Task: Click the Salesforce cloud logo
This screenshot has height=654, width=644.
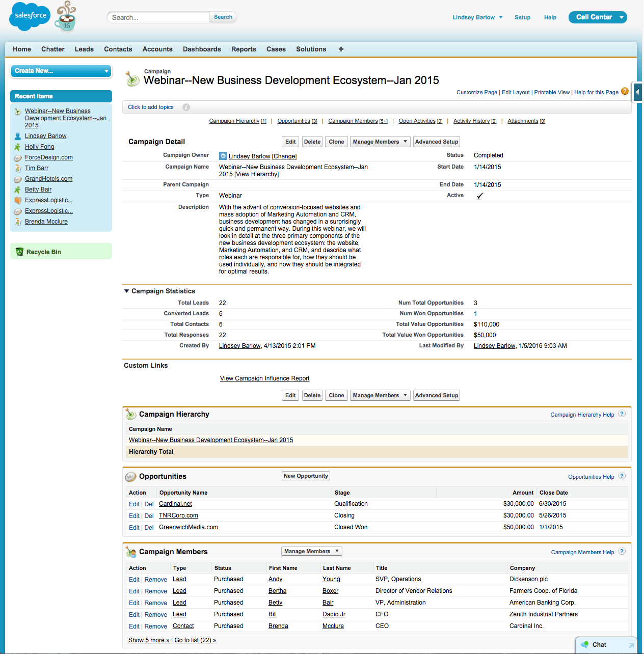Action: (29, 16)
